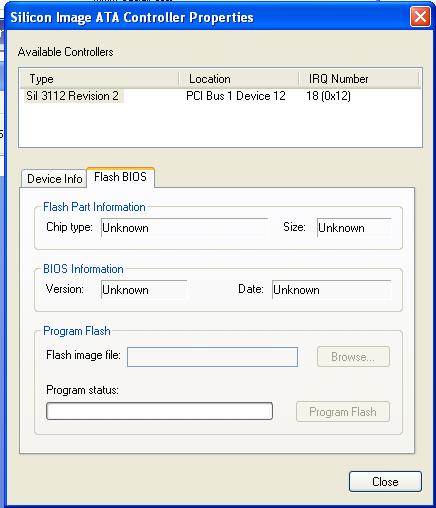Click the Program Flash button
436x508 pixels.
[x=343, y=412]
